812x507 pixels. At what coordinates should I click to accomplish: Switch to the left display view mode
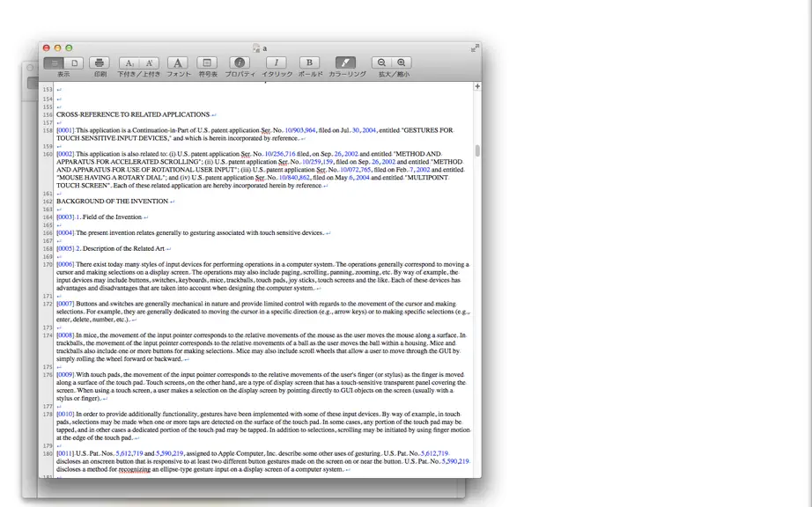click(54, 63)
